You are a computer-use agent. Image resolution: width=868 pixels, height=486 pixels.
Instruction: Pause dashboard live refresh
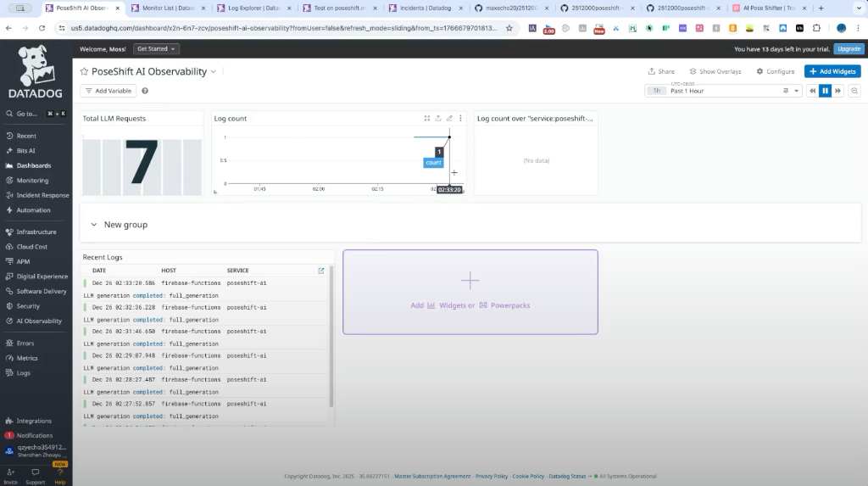825,91
